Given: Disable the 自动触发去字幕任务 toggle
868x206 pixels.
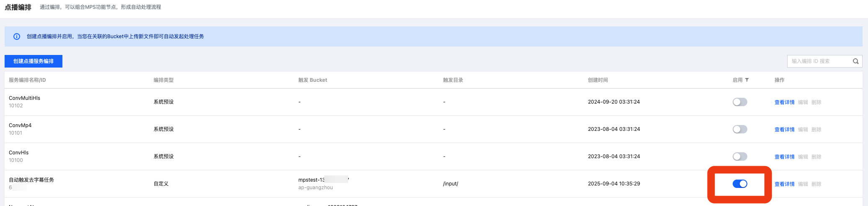Looking at the screenshot, I should [x=740, y=184].
